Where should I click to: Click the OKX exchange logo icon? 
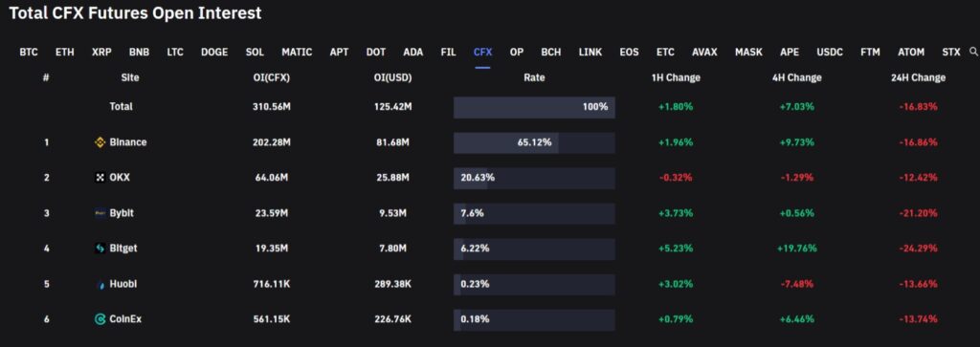[100, 178]
